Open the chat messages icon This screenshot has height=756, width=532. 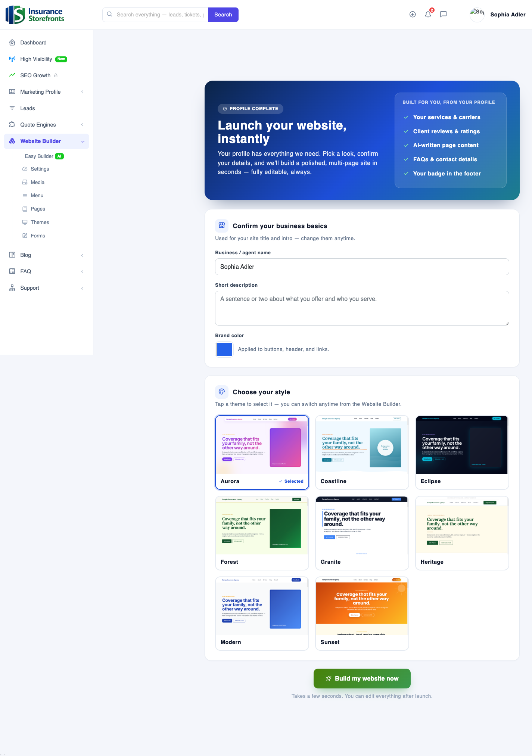[444, 14]
